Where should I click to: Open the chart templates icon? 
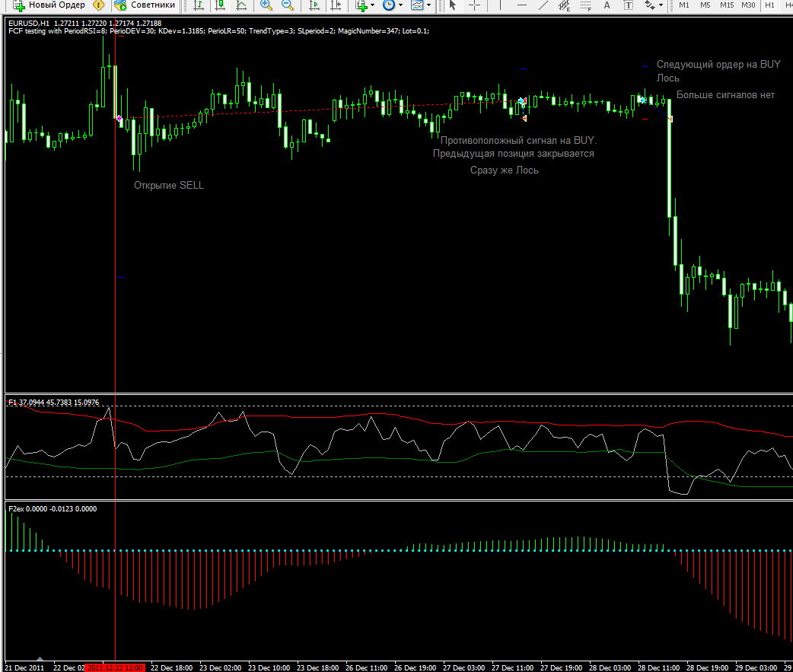coord(417,5)
